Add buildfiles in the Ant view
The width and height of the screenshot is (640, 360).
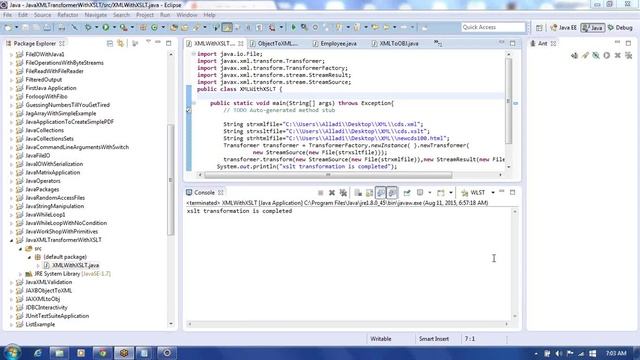[x=574, y=55]
